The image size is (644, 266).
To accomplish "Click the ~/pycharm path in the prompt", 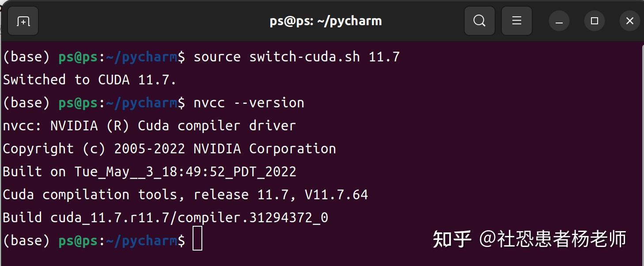I will (x=142, y=56).
